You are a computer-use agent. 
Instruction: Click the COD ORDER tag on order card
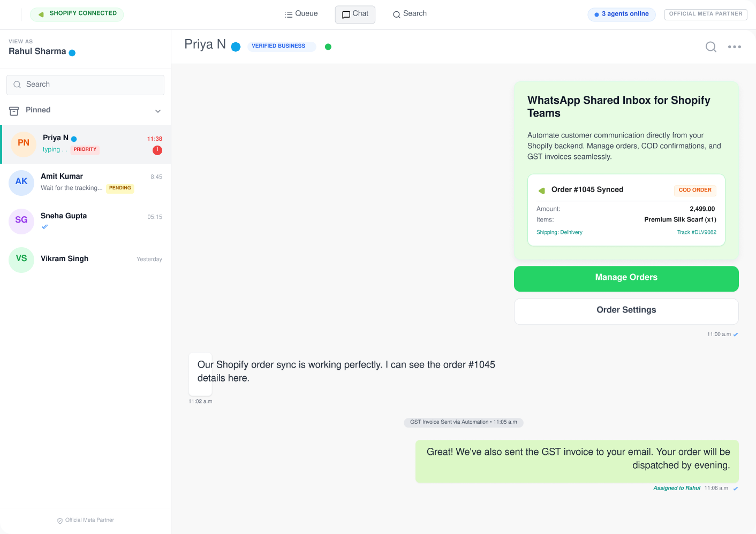(695, 190)
